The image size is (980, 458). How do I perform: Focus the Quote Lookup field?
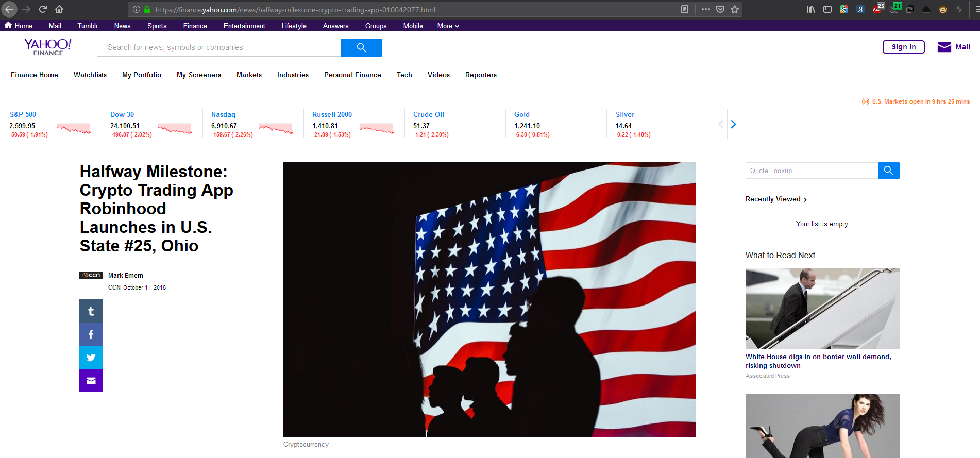point(811,171)
